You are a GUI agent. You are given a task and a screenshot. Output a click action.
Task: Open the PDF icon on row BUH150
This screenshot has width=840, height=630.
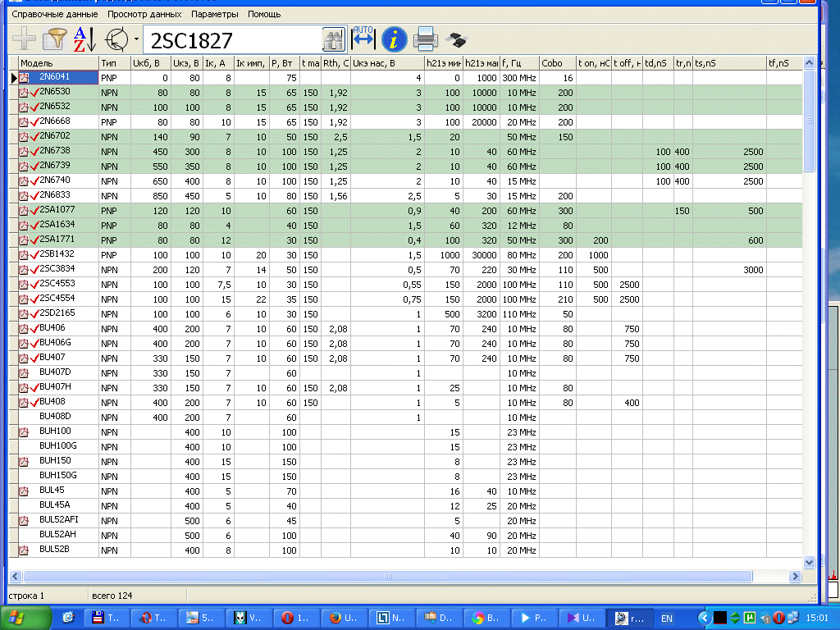pos(24,462)
